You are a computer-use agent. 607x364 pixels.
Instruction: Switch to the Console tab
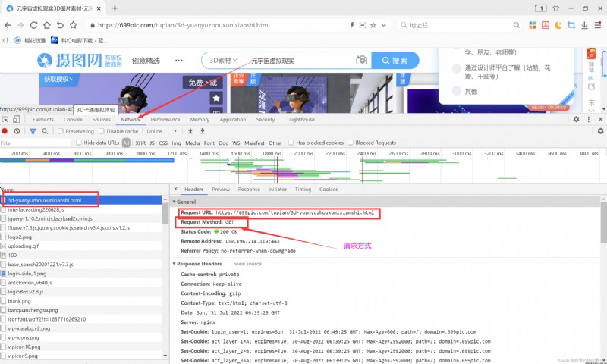click(73, 120)
